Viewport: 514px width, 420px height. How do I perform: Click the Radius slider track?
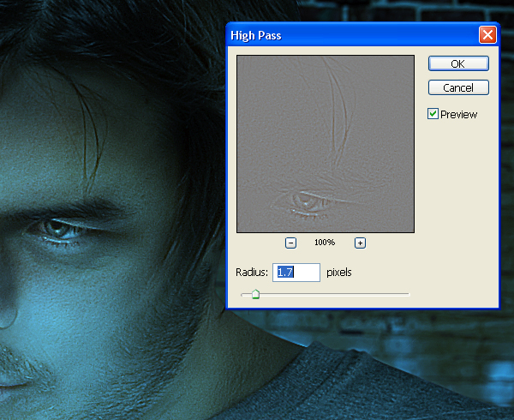[326, 294]
